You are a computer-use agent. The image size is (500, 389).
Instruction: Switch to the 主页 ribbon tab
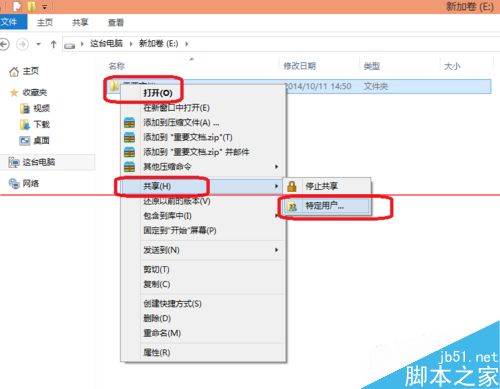[45, 22]
